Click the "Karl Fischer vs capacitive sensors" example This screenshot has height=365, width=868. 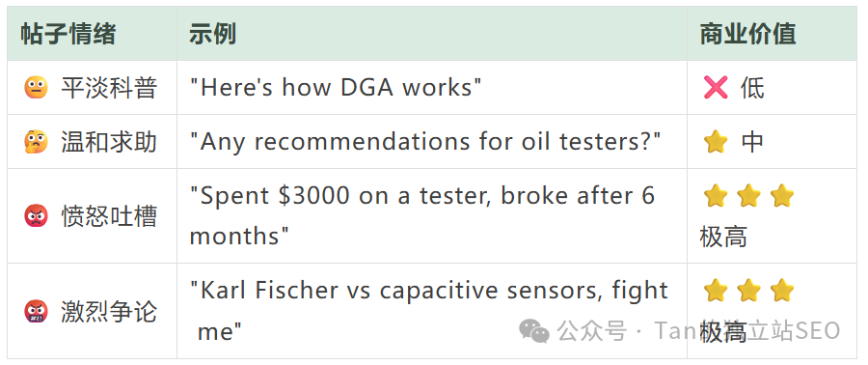pyautogui.click(x=428, y=311)
